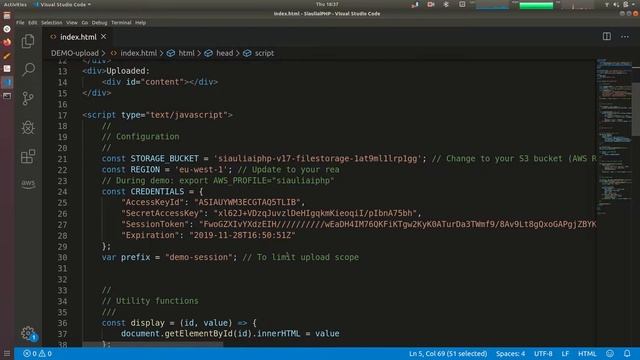Click the CREDENTIALS constant name
The height and width of the screenshot is (360, 640).
pyautogui.click(x=157, y=191)
